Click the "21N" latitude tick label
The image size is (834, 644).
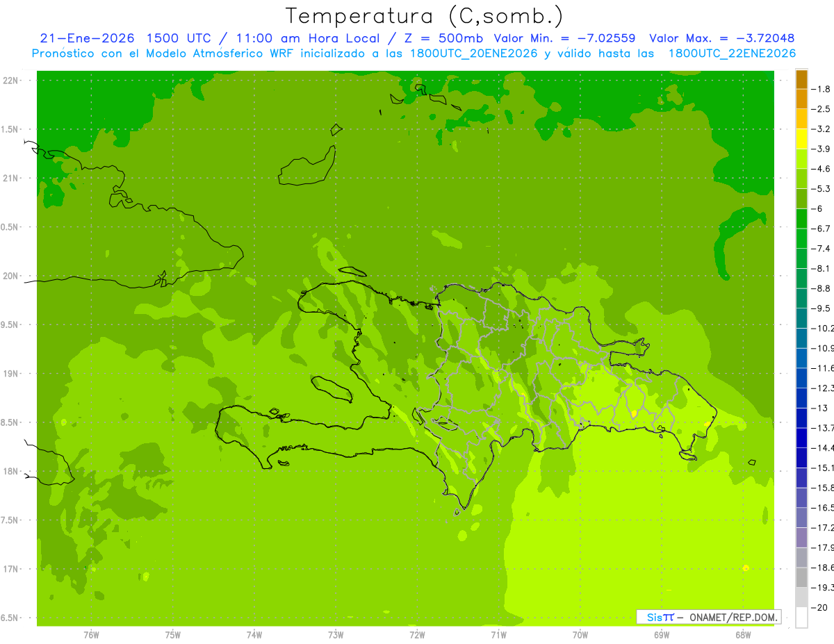[10, 178]
